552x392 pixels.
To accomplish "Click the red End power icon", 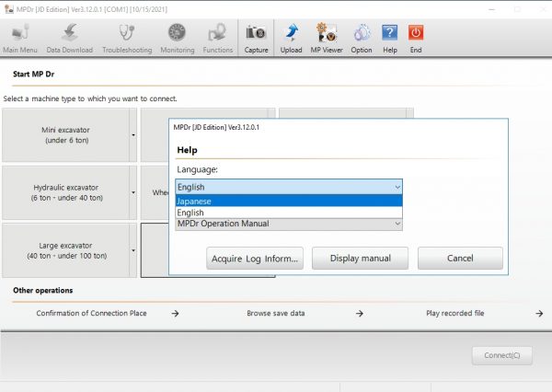I will [x=416, y=38].
